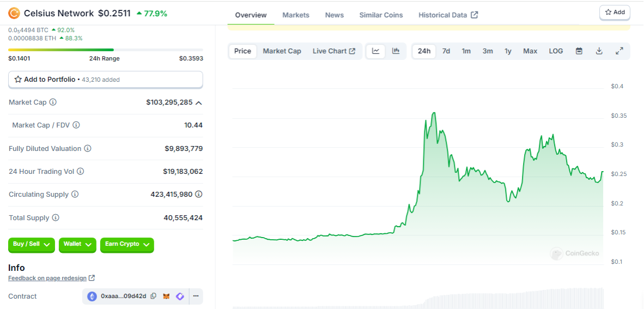Show Market Cap / FDV info icon
Screen dimensions: 644x309
(76, 125)
